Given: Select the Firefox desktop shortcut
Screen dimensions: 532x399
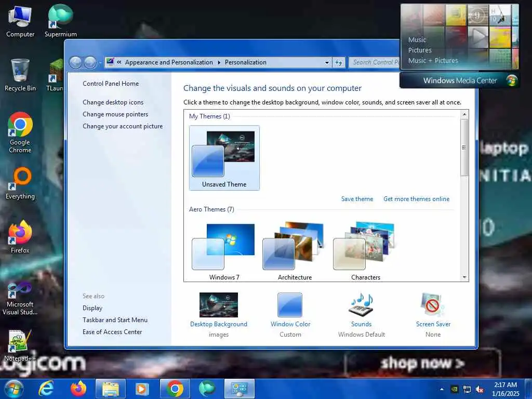Looking at the screenshot, I should click(20, 237).
